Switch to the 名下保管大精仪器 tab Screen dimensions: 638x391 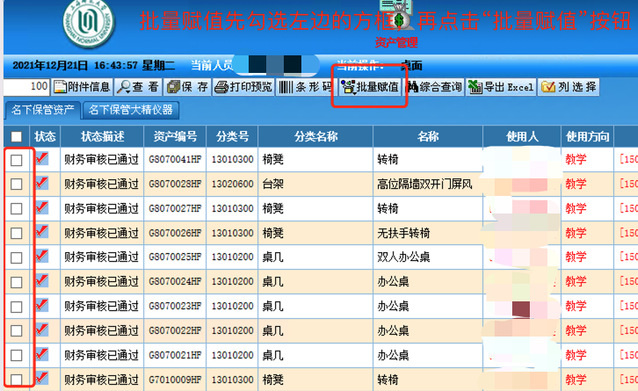(x=131, y=110)
